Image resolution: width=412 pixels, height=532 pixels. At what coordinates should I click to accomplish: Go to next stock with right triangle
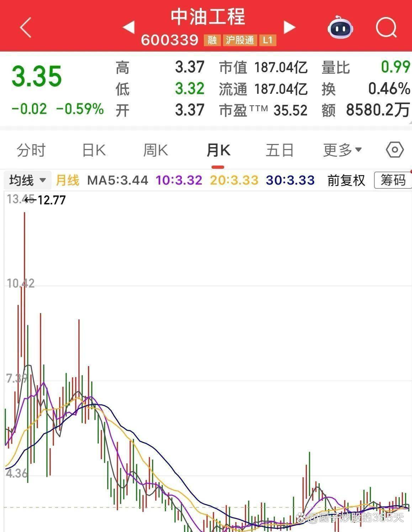289,27
